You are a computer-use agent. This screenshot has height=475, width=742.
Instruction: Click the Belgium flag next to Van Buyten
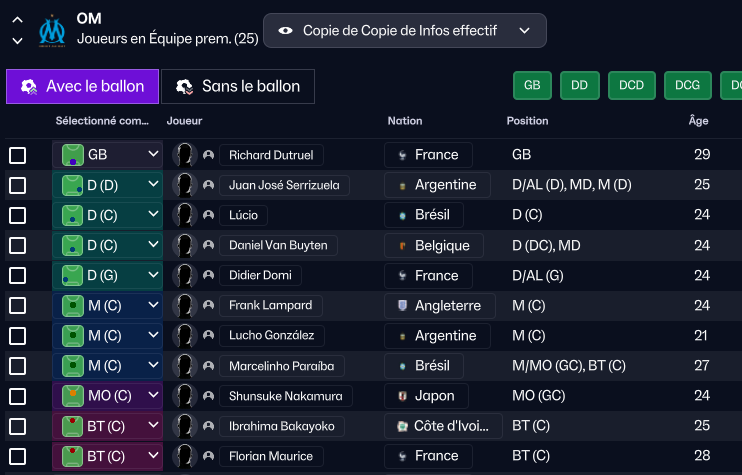coord(403,246)
